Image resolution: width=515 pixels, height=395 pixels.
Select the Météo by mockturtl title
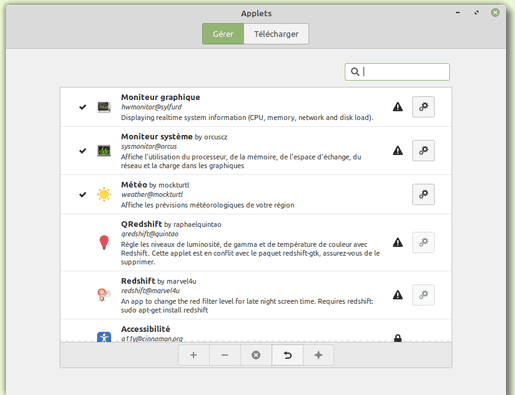(x=155, y=185)
